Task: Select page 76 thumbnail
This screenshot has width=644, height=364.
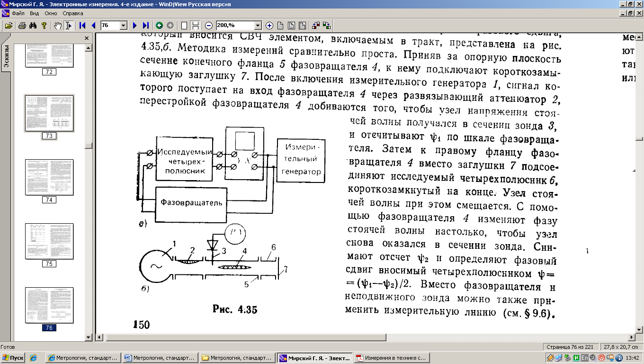Action: pyautogui.click(x=49, y=306)
